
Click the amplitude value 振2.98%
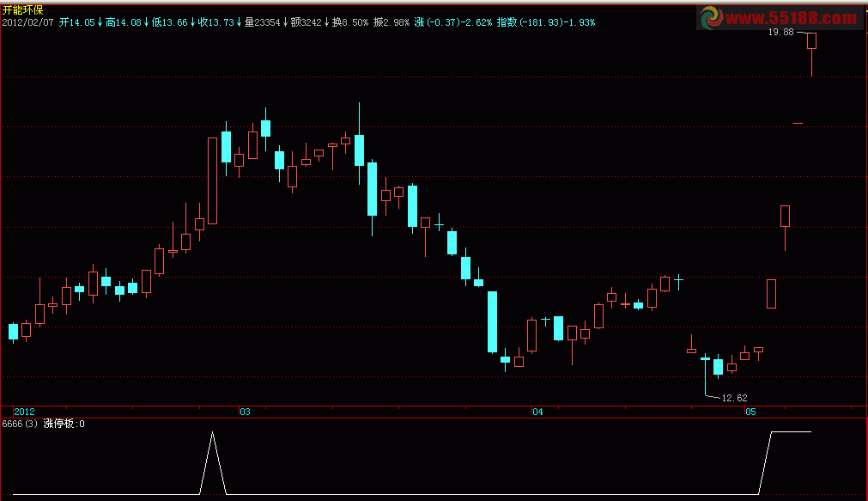coord(392,22)
